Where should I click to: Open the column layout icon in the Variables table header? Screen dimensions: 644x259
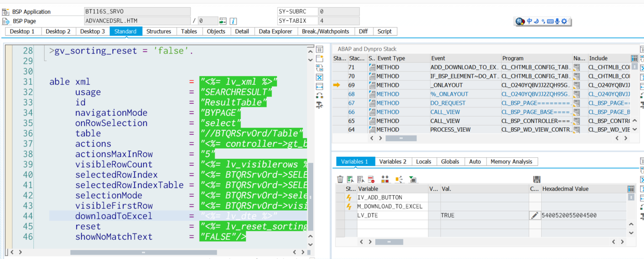pyautogui.click(x=631, y=189)
